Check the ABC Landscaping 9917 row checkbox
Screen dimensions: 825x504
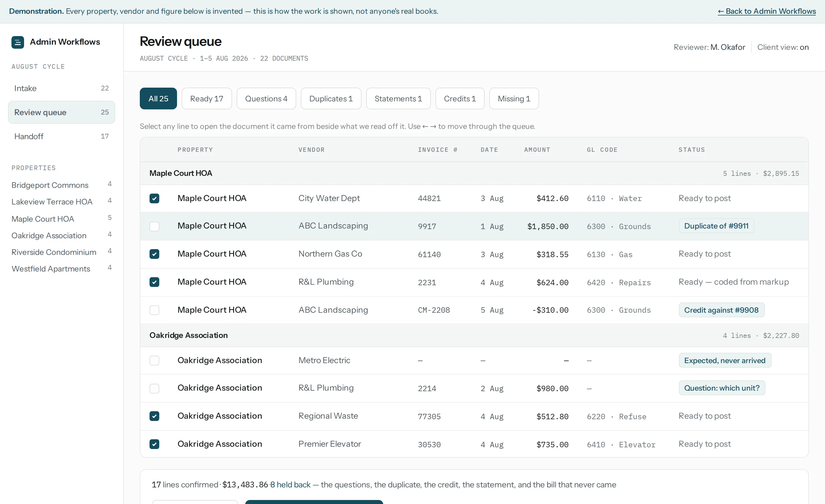click(154, 227)
